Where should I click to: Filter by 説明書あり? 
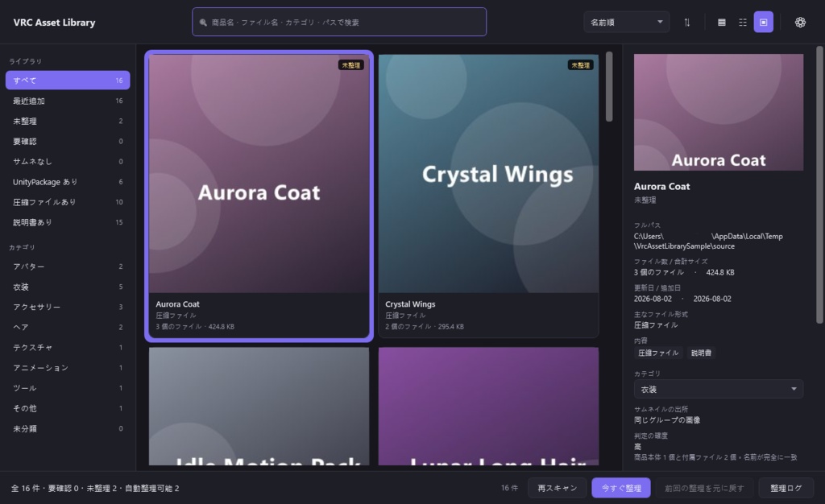coord(68,222)
